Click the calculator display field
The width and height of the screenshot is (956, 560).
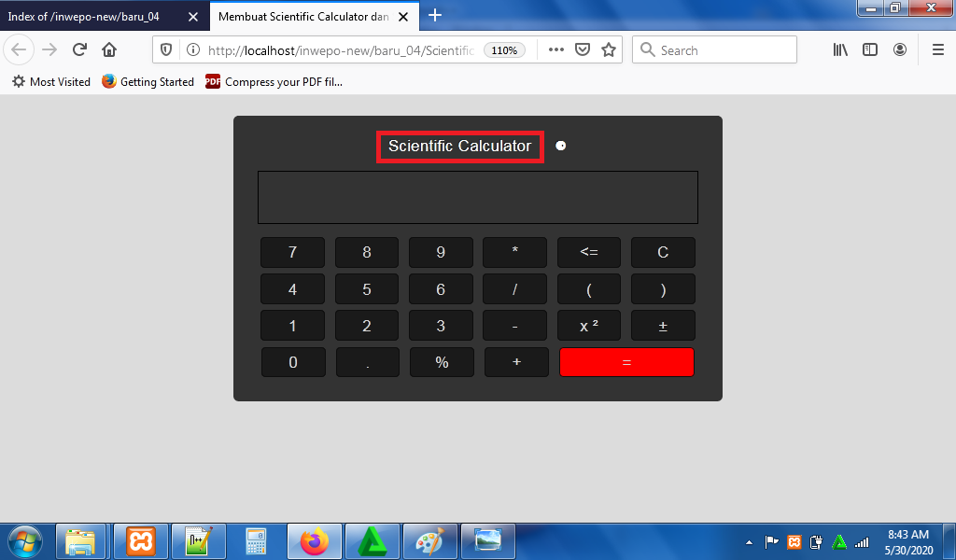coord(478,198)
